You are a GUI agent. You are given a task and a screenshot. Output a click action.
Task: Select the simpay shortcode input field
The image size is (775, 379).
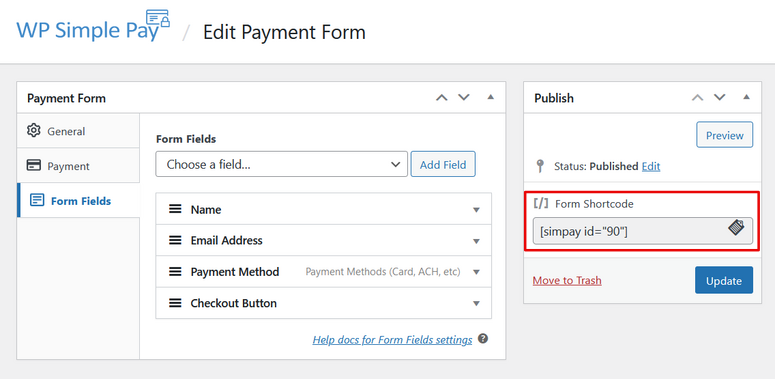point(643,231)
